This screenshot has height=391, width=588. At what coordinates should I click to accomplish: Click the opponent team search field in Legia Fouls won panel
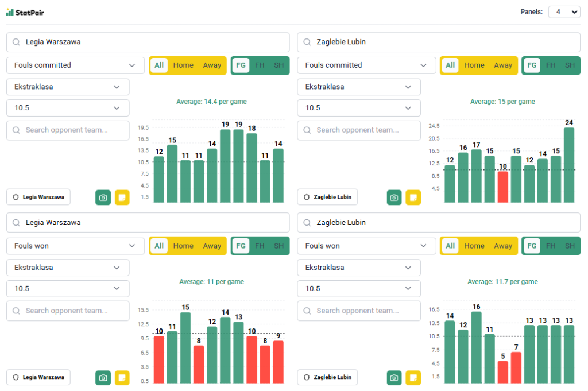[x=68, y=311]
